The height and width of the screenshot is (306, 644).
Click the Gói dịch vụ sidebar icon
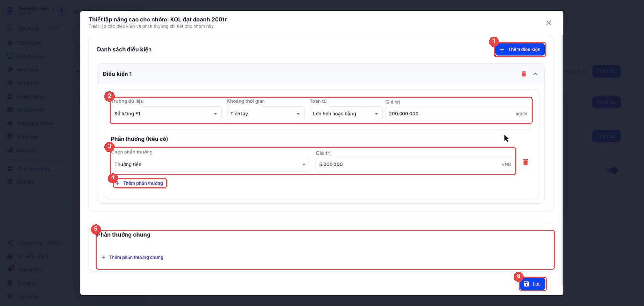(x=10, y=243)
